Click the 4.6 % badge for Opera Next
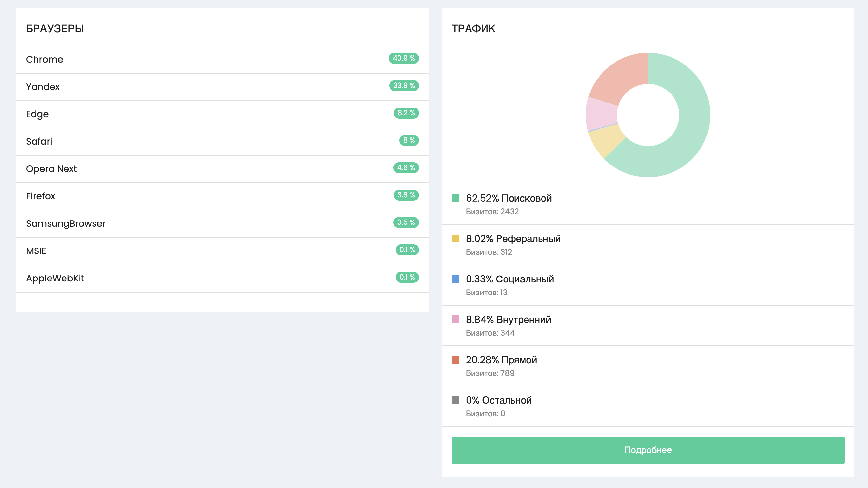This screenshot has width=868, height=488. click(406, 168)
